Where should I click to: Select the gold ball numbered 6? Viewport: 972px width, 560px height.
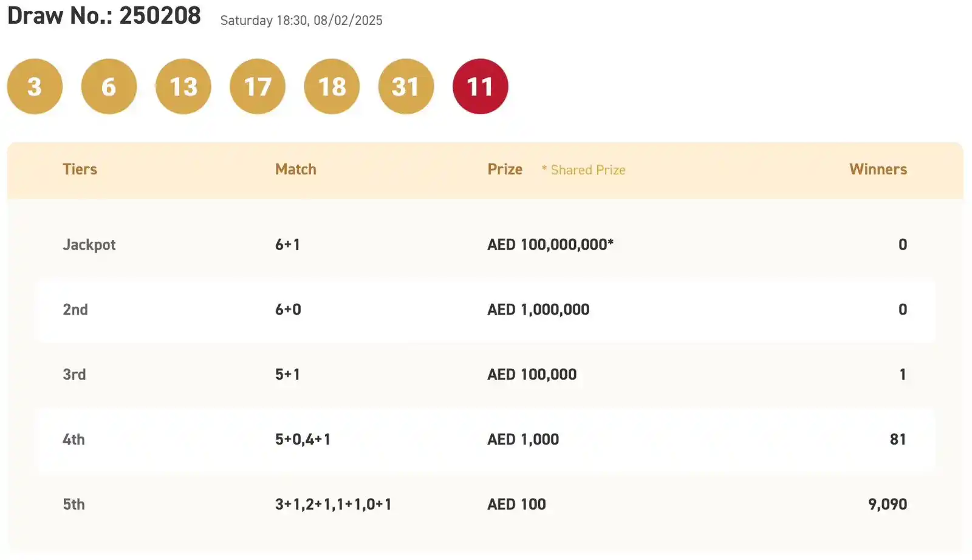(x=109, y=86)
